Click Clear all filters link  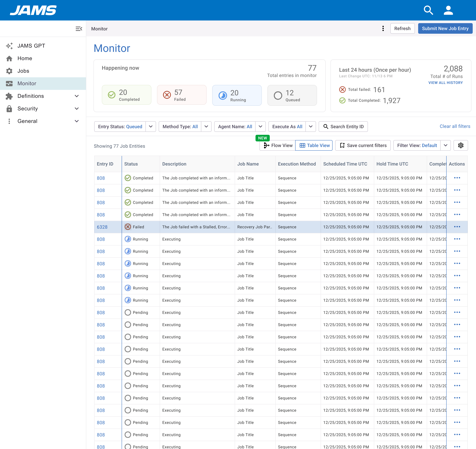455,126
